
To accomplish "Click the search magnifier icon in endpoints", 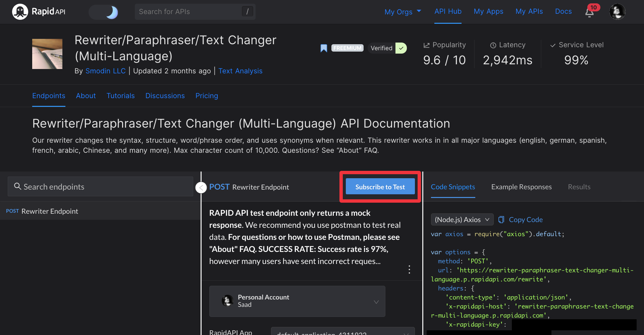I will (17, 186).
